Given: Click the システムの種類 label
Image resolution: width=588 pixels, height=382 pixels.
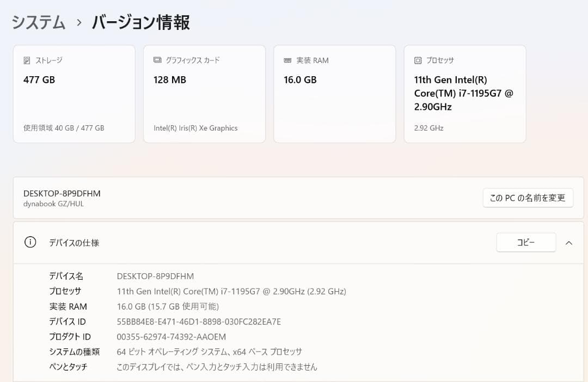Looking at the screenshot, I should (x=74, y=352).
